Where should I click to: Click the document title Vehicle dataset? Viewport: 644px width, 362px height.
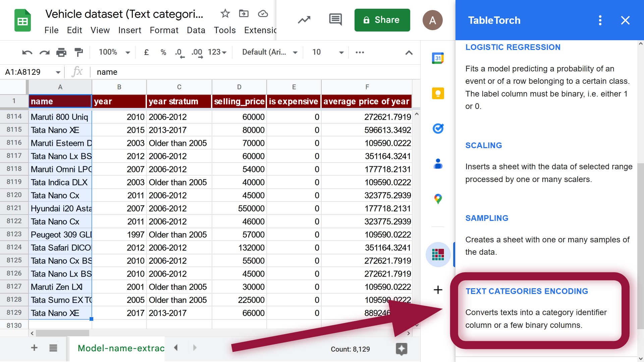[x=124, y=14]
